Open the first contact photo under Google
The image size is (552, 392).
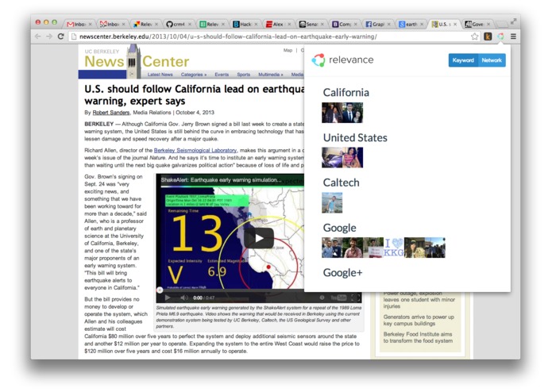tap(332, 248)
